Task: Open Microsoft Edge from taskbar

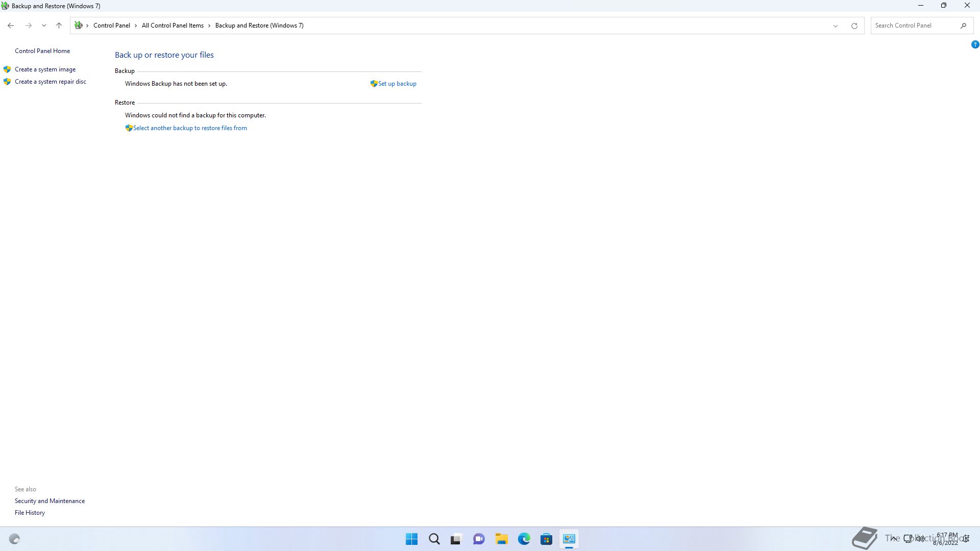Action: pos(524,539)
